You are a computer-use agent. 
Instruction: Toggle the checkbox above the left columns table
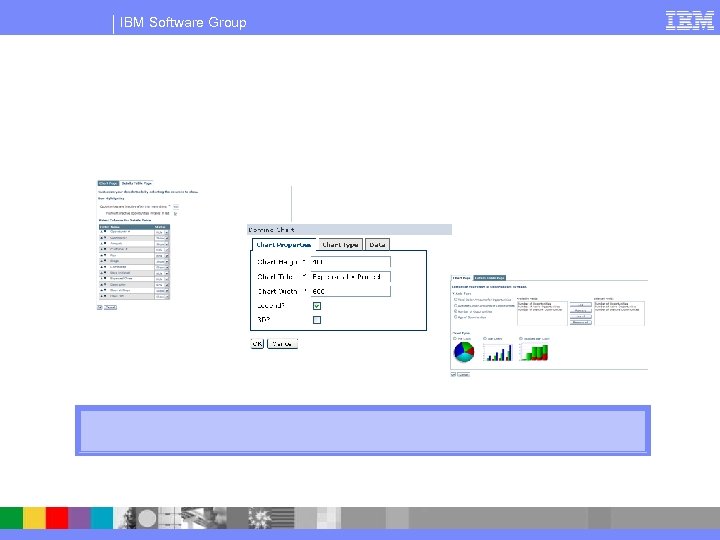[x=175, y=213]
